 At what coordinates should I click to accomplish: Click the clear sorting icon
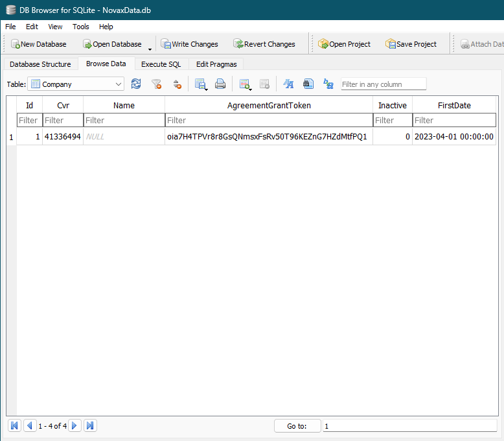pyautogui.click(x=177, y=84)
